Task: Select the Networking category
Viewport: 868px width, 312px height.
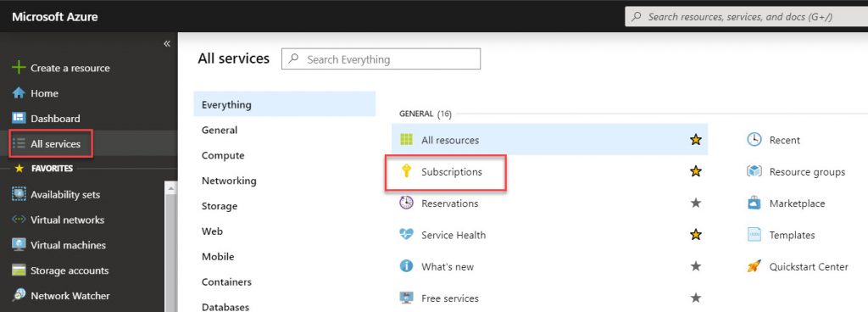Action: click(229, 181)
